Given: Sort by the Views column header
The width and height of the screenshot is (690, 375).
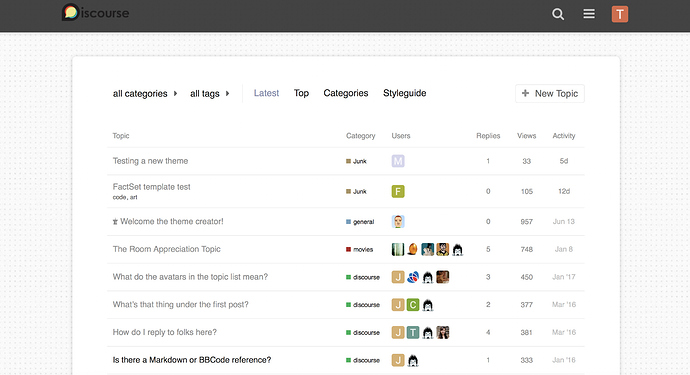Looking at the screenshot, I should (526, 136).
